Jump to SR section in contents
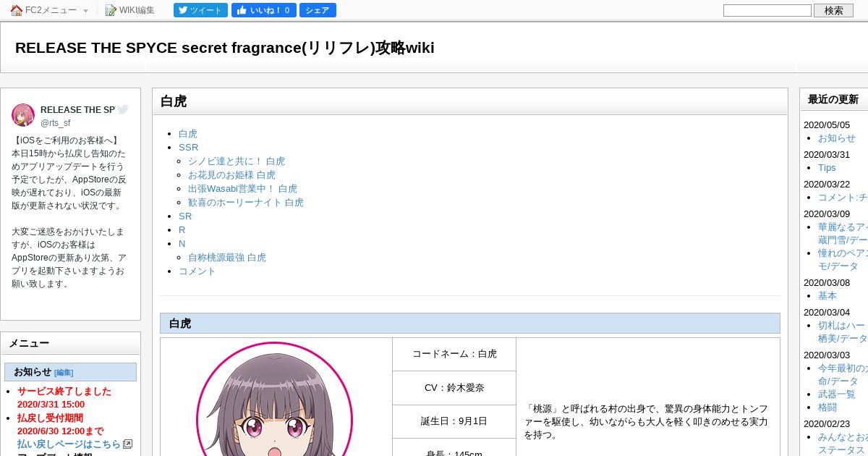Image resolution: width=868 pixels, height=456 pixels. click(185, 216)
